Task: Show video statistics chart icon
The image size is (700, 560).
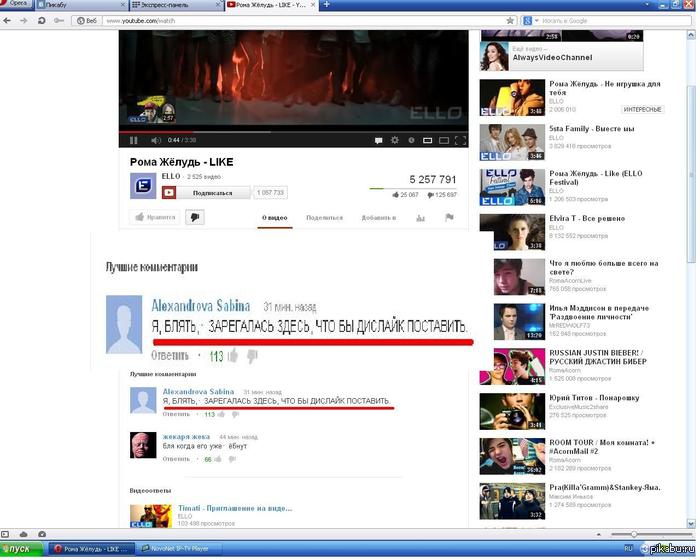Action: point(420,218)
